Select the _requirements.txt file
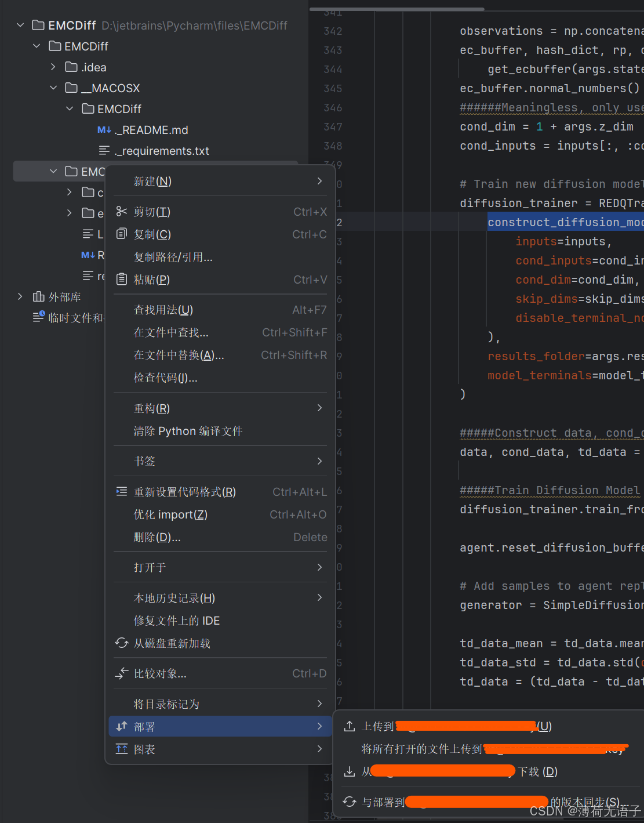This screenshot has height=823, width=644. tap(162, 151)
